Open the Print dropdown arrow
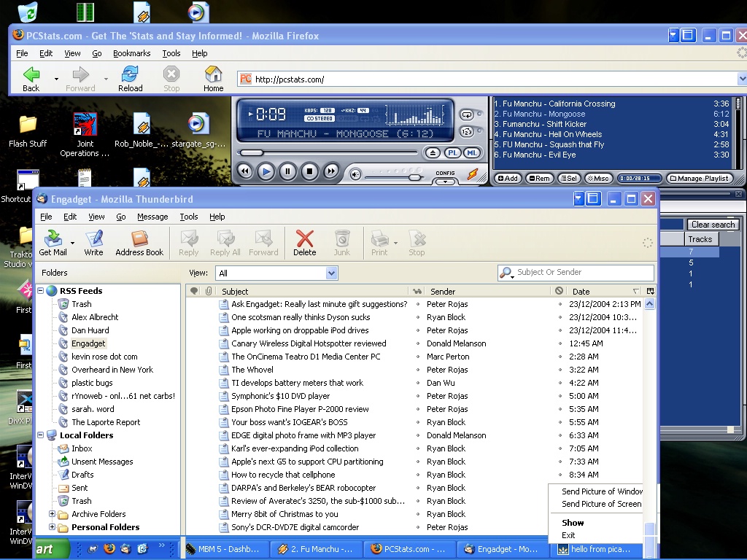Image resolution: width=747 pixels, height=560 pixels. tap(395, 243)
